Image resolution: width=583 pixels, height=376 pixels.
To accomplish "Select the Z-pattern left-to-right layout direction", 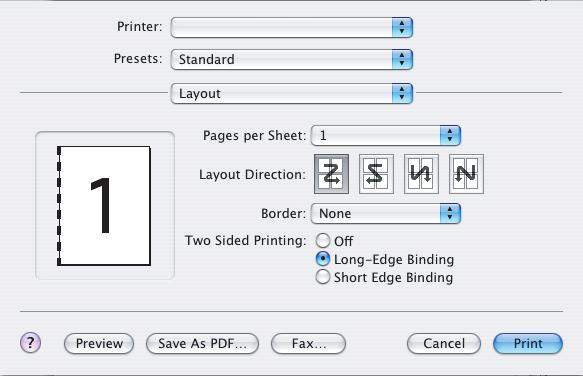I will [331, 174].
